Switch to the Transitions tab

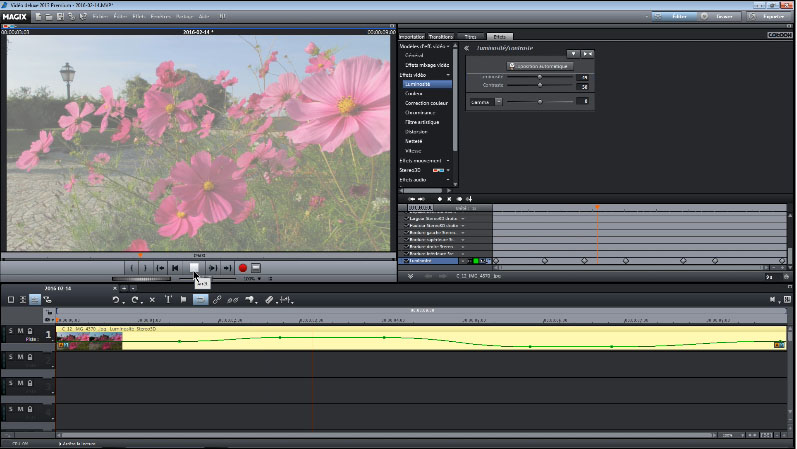coord(442,36)
